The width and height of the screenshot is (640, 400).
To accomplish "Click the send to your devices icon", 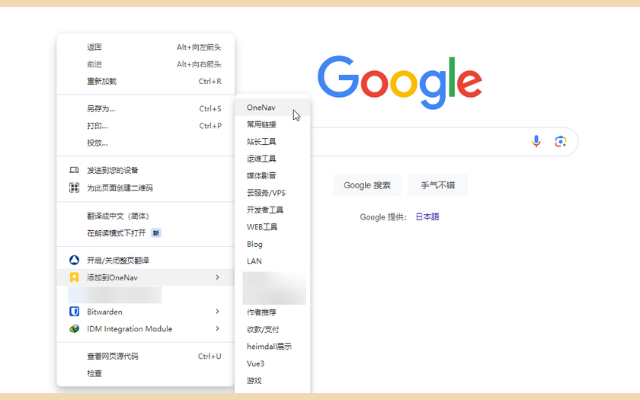I will click(74, 170).
